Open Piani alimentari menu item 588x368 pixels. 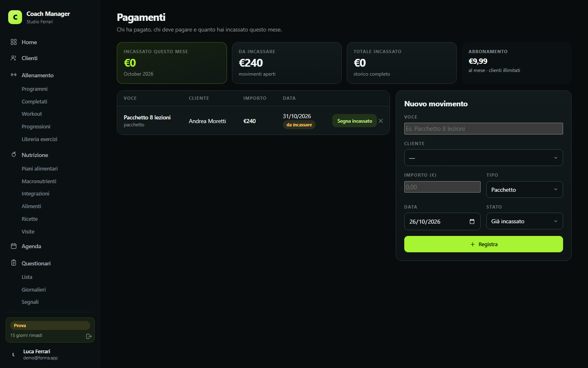pyautogui.click(x=40, y=168)
